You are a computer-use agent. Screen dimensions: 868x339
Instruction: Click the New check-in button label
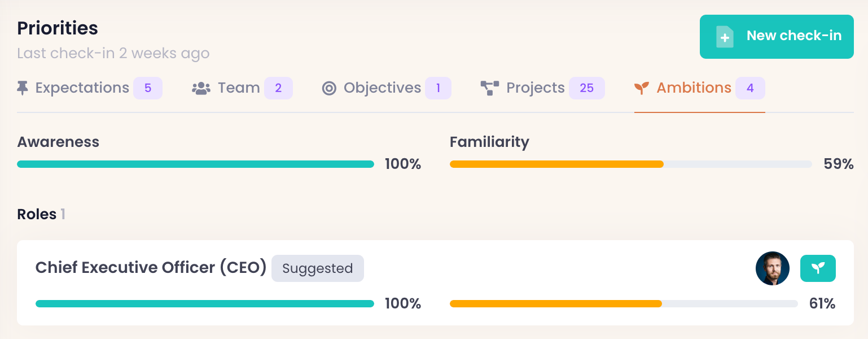click(794, 36)
